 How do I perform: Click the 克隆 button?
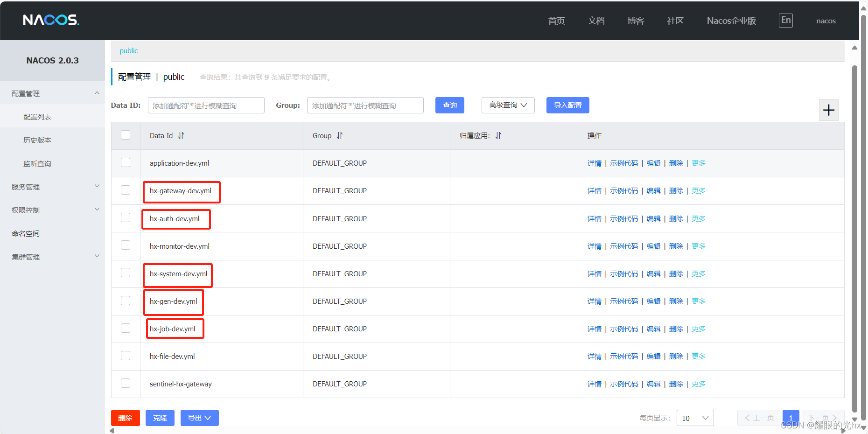(x=160, y=418)
